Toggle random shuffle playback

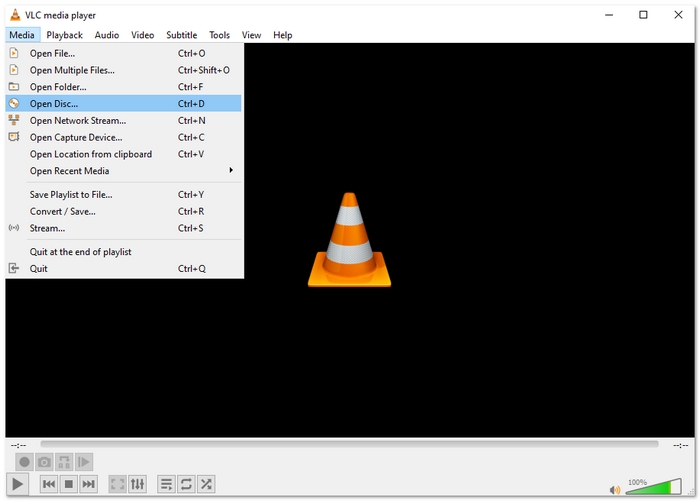coord(206,484)
